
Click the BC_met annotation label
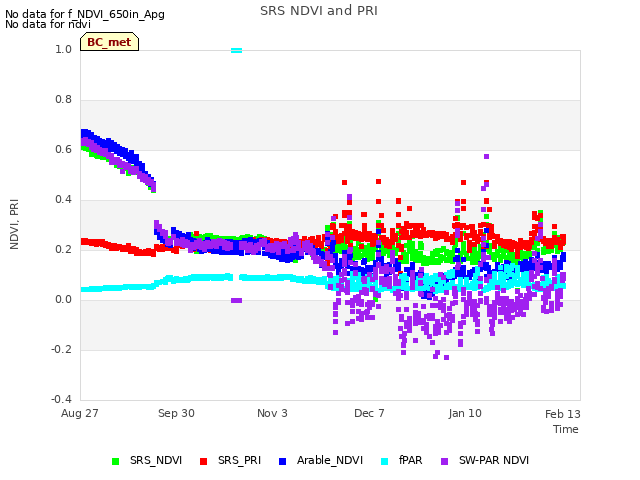pyautogui.click(x=109, y=42)
